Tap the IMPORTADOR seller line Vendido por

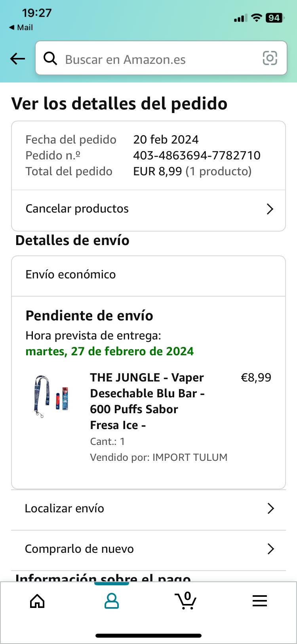[x=158, y=457]
